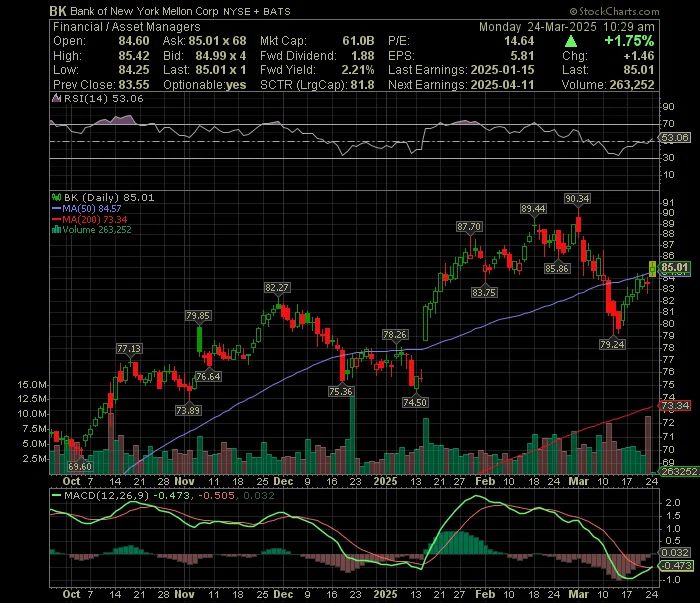Click the MACD(12,26,9) legend text

pyautogui.click(x=107, y=495)
